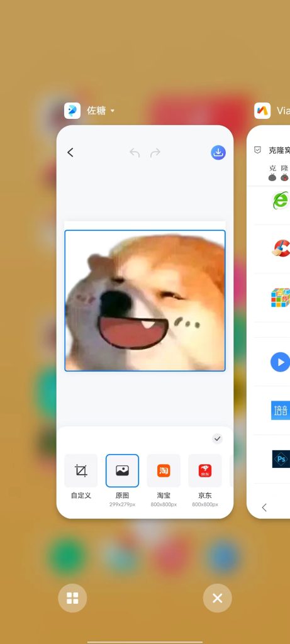Choose the 原图 original size option
The height and width of the screenshot is (644, 290).
[123, 470]
